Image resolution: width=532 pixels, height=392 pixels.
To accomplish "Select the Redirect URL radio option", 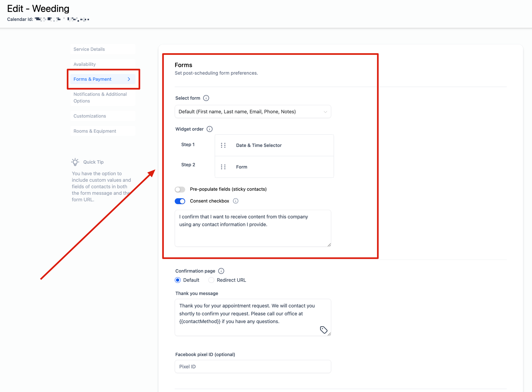I will tap(211, 280).
